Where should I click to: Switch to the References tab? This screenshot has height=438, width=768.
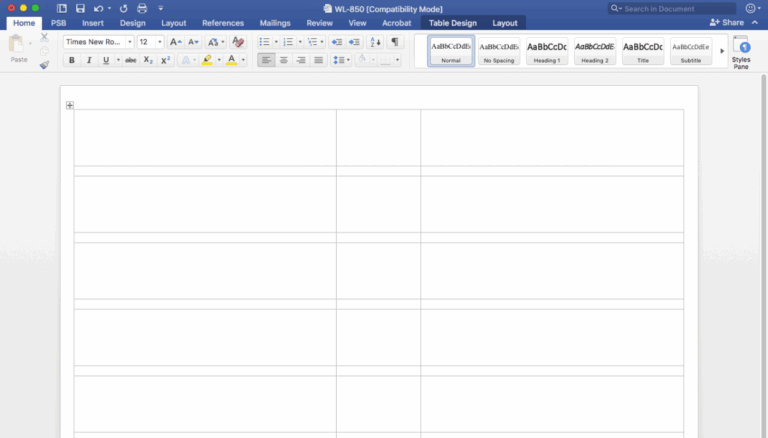coord(223,23)
